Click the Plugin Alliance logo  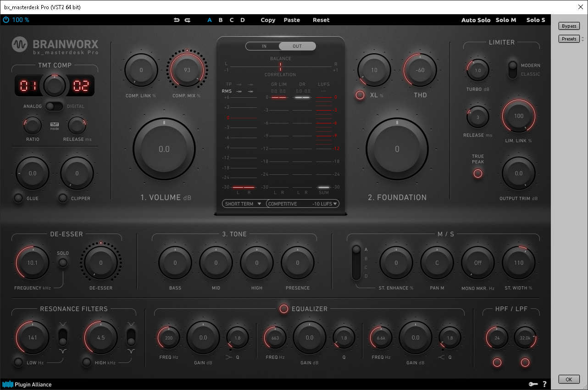[27, 384]
